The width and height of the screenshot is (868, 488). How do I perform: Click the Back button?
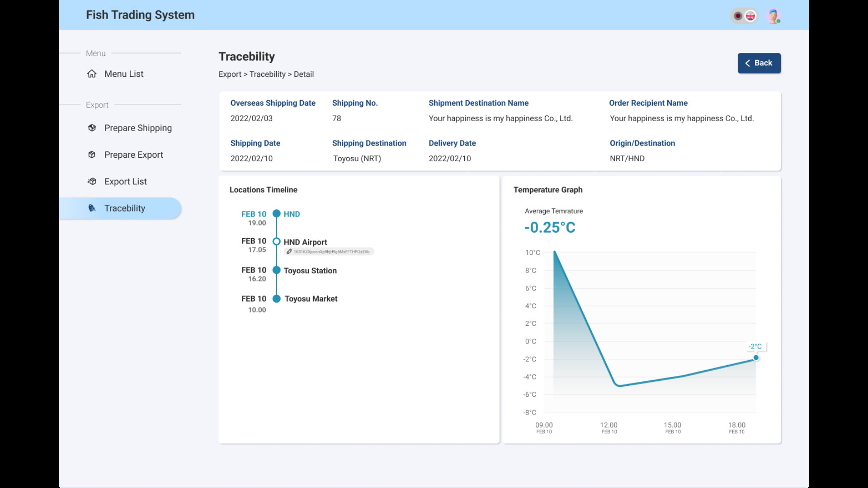click(x=759, y=63)
